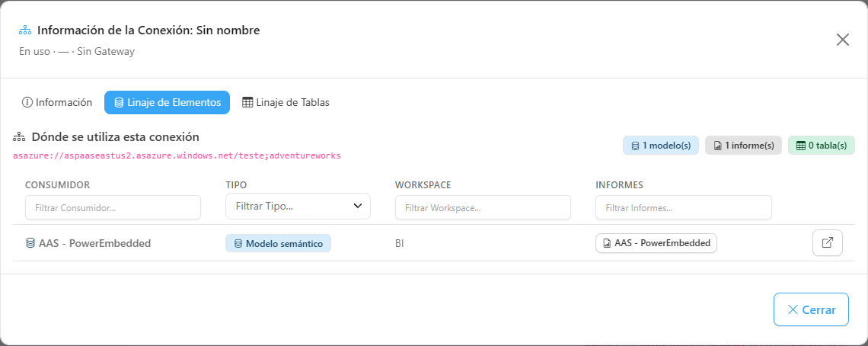Click the report icon in 1 informe(s) badge
The height and width of the screenshot is (346, 868).
(717, 146)
